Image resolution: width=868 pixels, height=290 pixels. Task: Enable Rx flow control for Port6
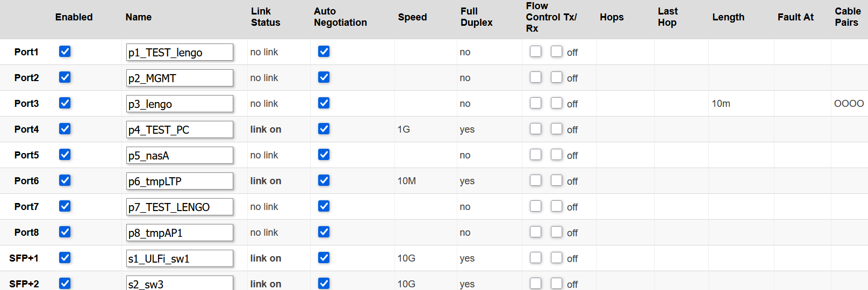coord(557,180)
